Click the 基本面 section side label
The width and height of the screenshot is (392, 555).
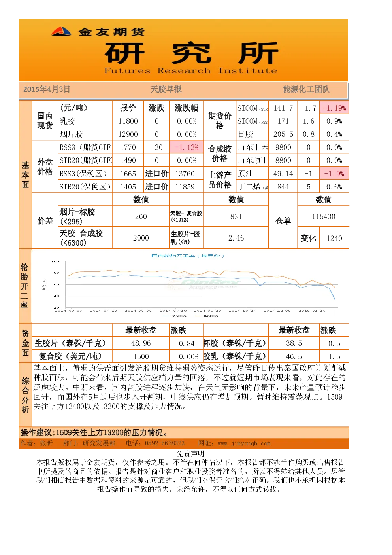tap(26, 174)
